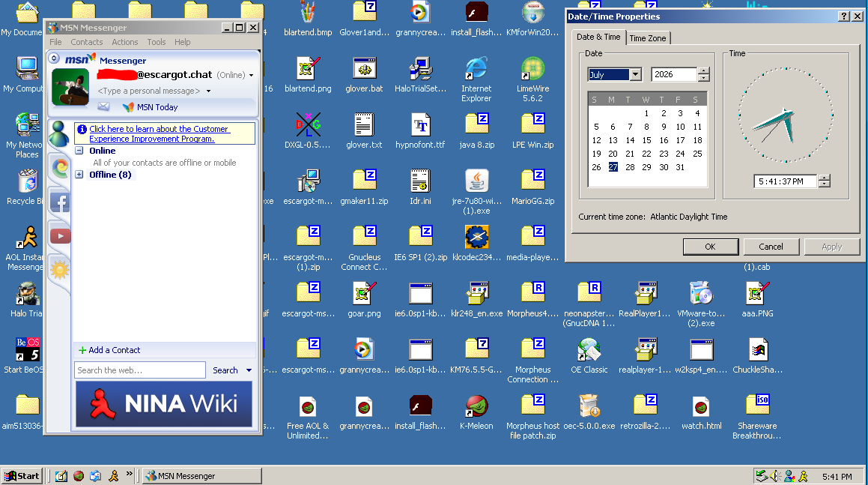Select the Halo Trial desktop icon

click(26, 300)
